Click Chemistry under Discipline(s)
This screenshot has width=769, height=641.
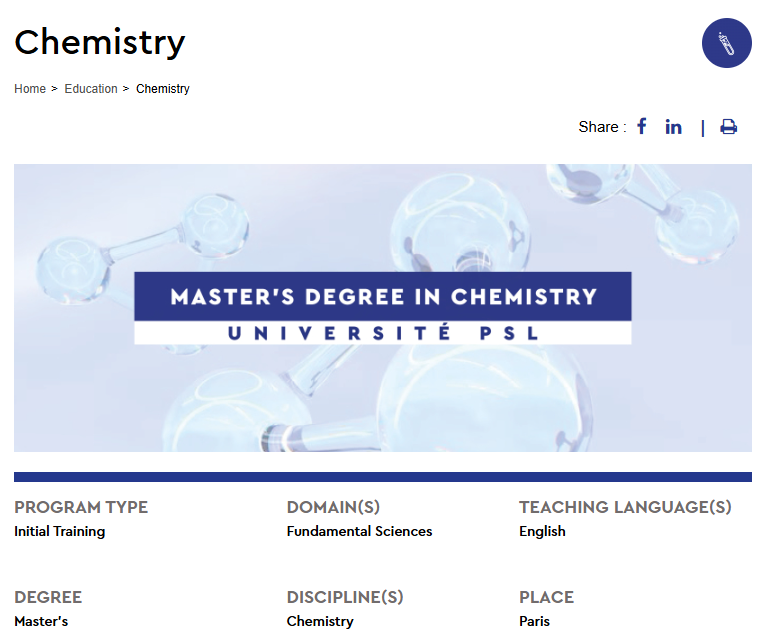[x=320, y=621]
